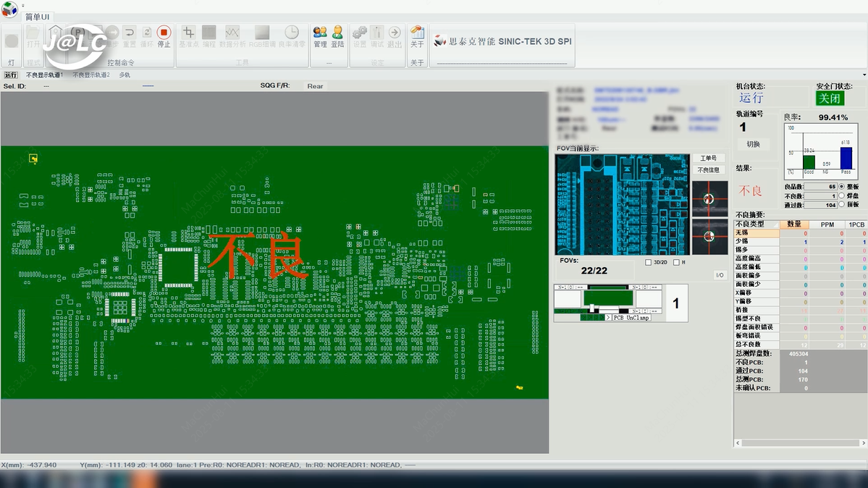
Task: Choose the 拼板 radio option
Action: coord(842,205)
